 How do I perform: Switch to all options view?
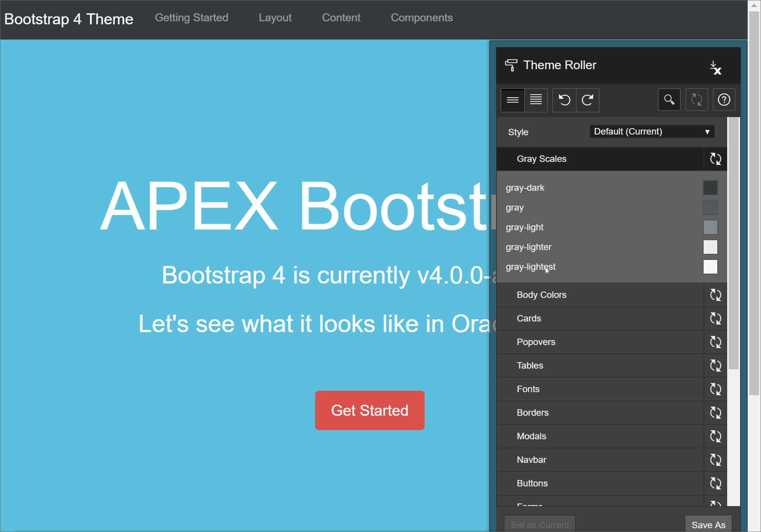[x=536, y=100]
